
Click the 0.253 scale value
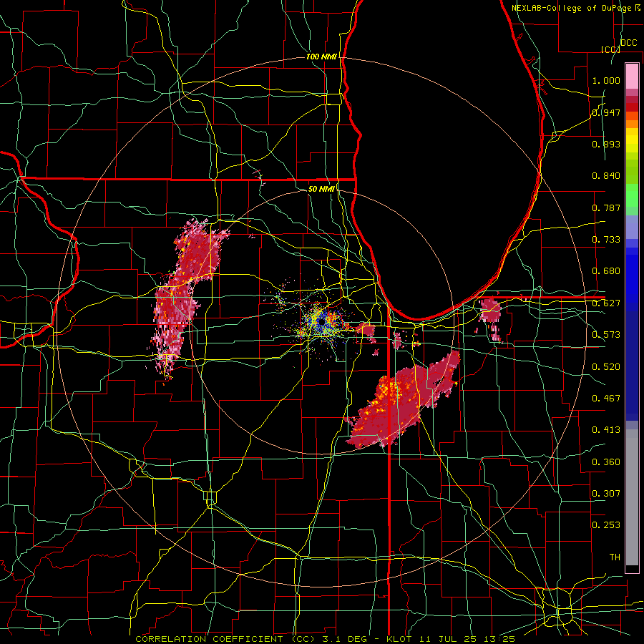click(x=606, y=525)
